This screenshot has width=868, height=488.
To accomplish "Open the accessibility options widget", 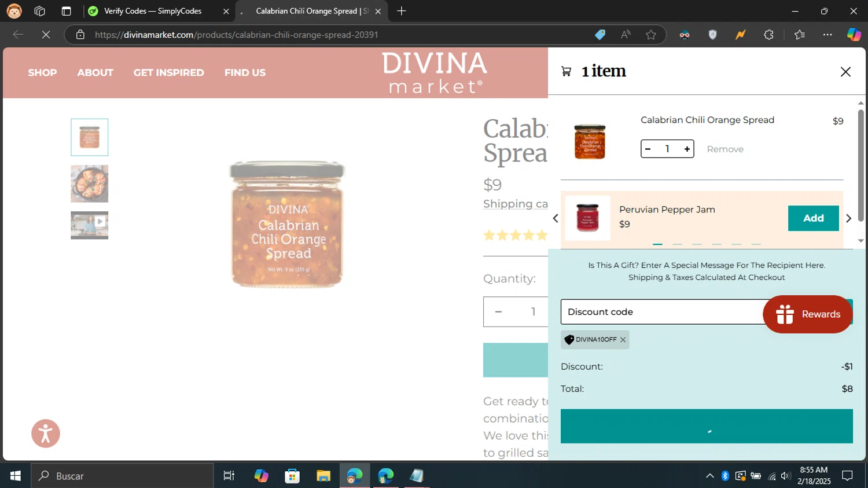I will [46, 434].
